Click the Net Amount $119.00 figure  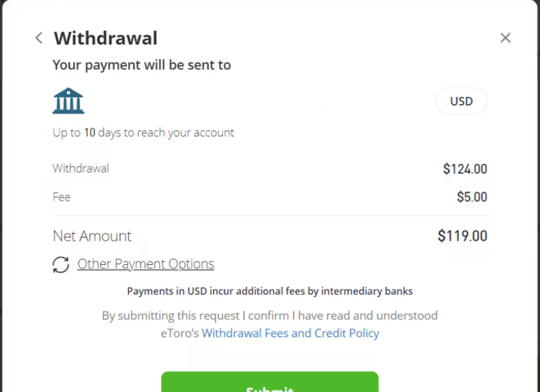(x=462, y=236)
